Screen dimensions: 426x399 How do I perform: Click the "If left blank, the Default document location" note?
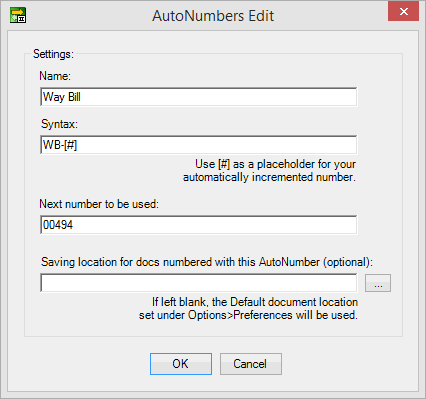click(x=255, y=302)
